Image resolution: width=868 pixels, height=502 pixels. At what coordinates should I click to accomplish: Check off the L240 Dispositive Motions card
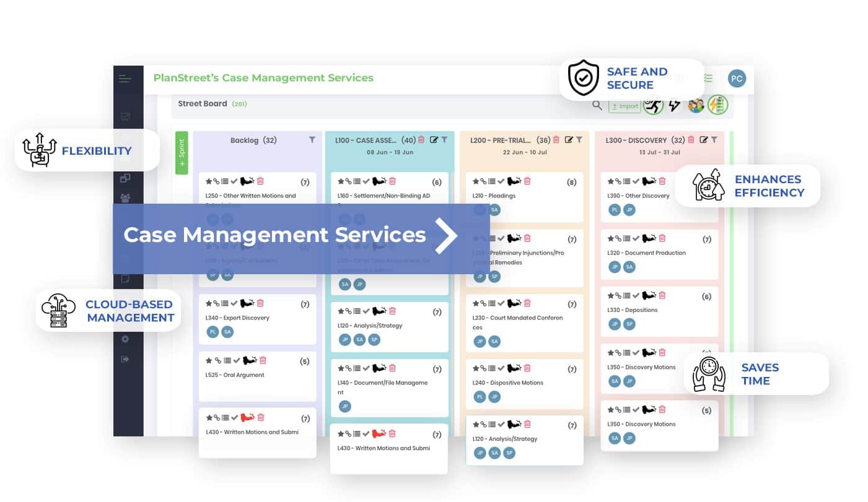[501, 368]
